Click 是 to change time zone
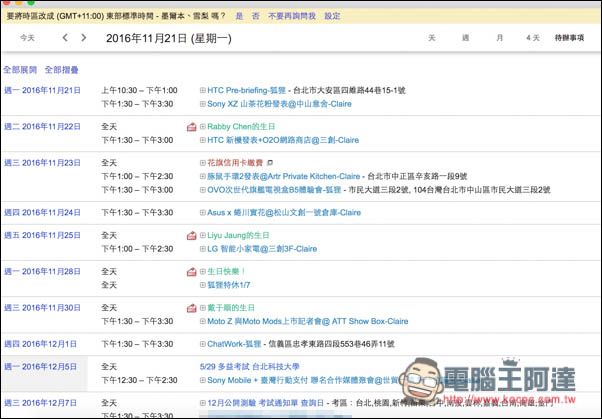Screen dimensions: 602x419 (x=239, y=16)
